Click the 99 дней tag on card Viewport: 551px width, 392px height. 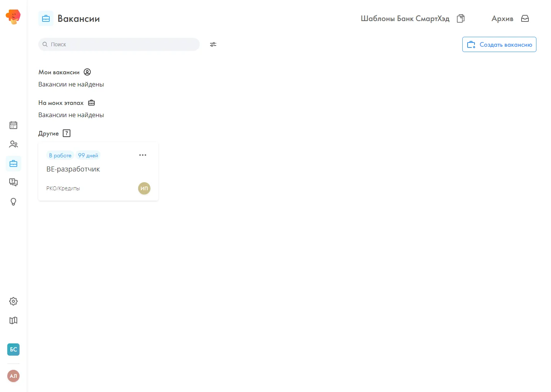pyautogui.click(x=88, y=155)
